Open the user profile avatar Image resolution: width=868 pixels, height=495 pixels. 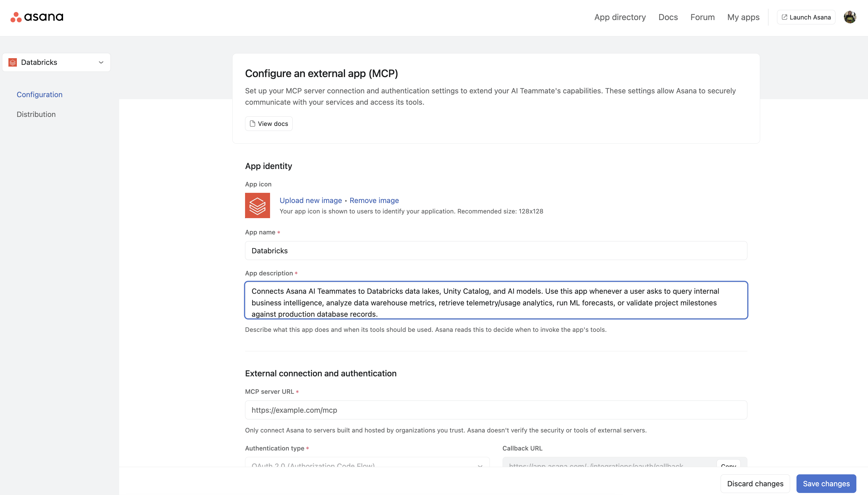[x=850, y=17]
